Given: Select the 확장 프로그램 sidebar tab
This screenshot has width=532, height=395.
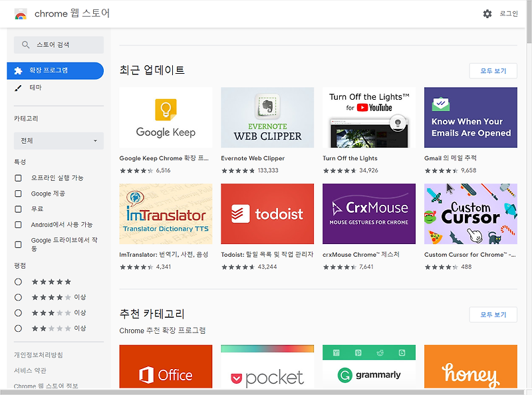Looking at the screenshot, I should (x=55, y=70).
